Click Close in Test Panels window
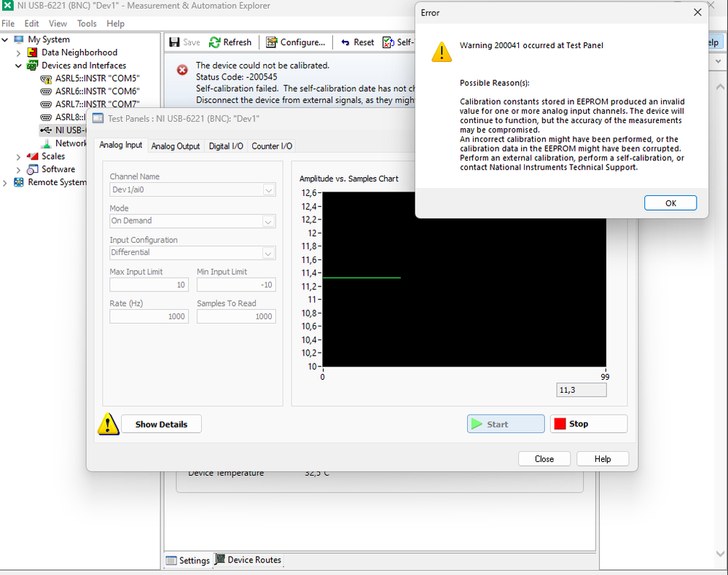The image size is (728, 575). click(544, 459)
